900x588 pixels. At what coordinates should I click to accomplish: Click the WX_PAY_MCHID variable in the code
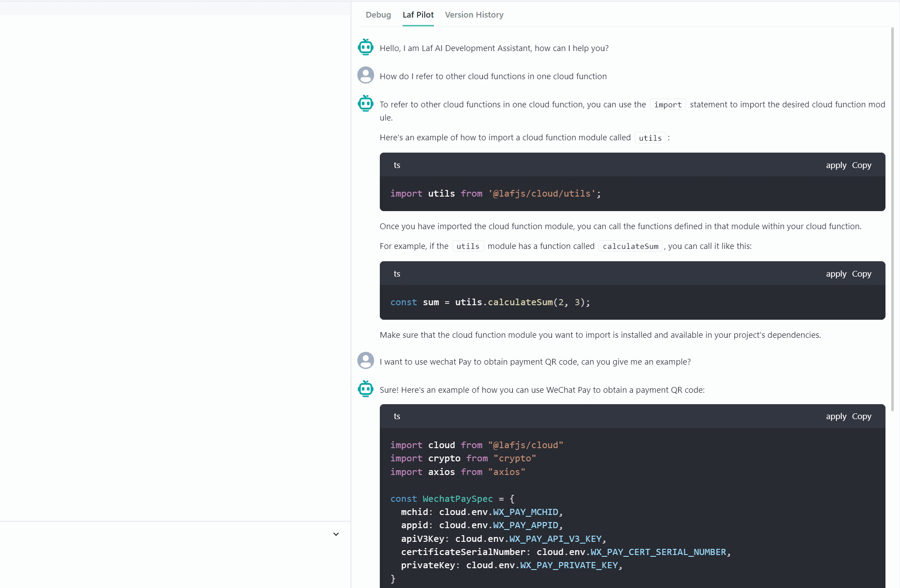(525, 512)
